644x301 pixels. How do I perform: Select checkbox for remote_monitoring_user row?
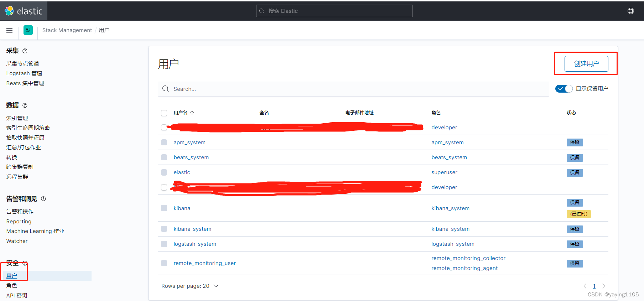click(x=164, y=263)
